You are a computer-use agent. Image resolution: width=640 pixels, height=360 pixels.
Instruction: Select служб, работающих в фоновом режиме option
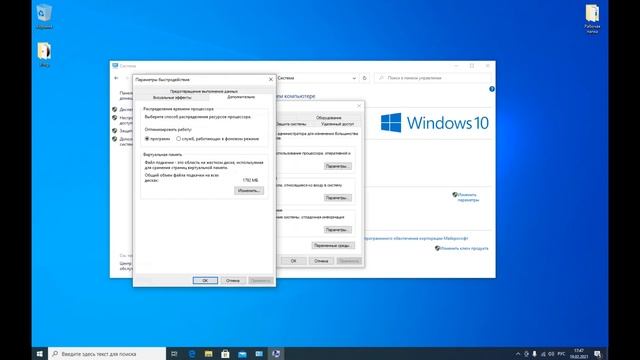218,139
